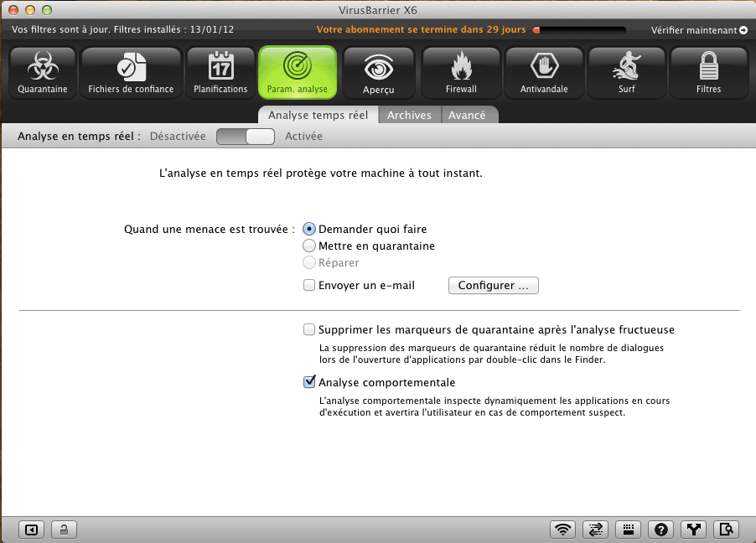Switch to the Avancé tab
The height and width of the screenshot is (543, 756).
pos(467,115)
